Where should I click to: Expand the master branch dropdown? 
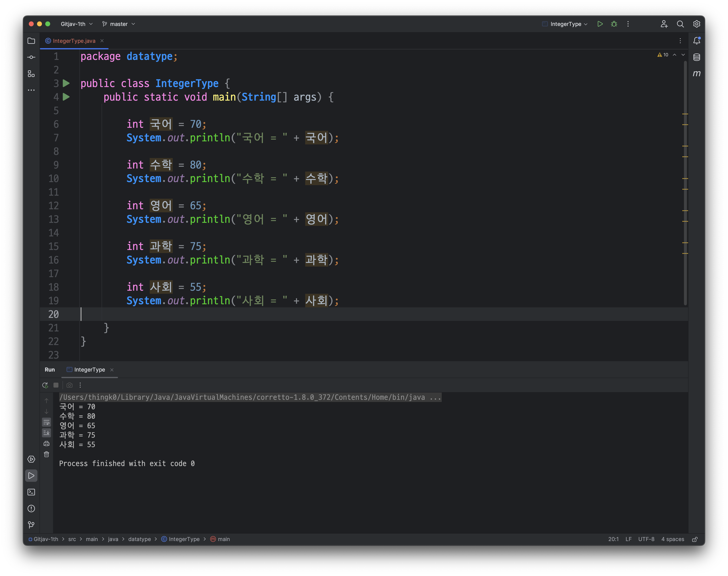pos(119,24)
